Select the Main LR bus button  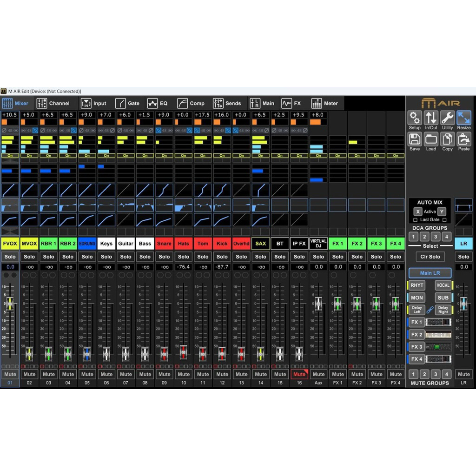coord(430,273)
